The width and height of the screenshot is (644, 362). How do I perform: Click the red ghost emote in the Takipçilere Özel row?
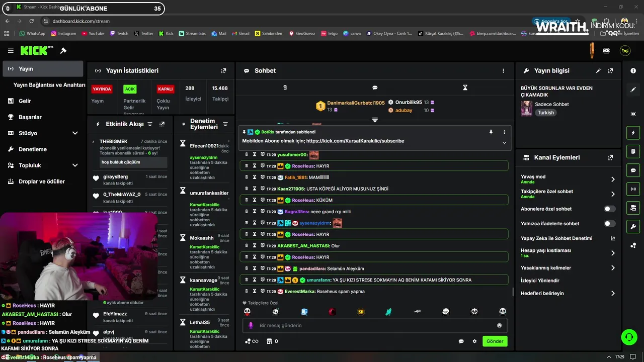[332, 312]
